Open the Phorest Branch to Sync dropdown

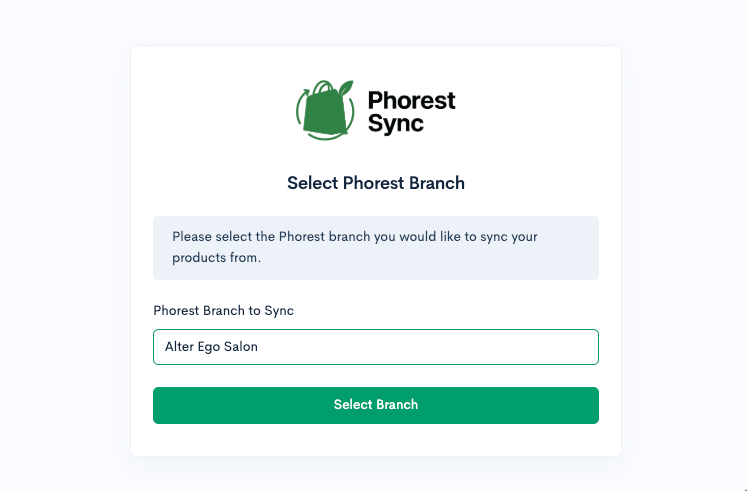375,347
